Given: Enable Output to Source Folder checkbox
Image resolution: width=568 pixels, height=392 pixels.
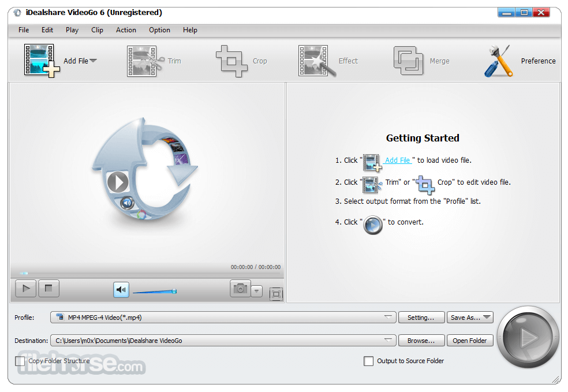Looking at the screenshot, I should click(x=368, y=361).
